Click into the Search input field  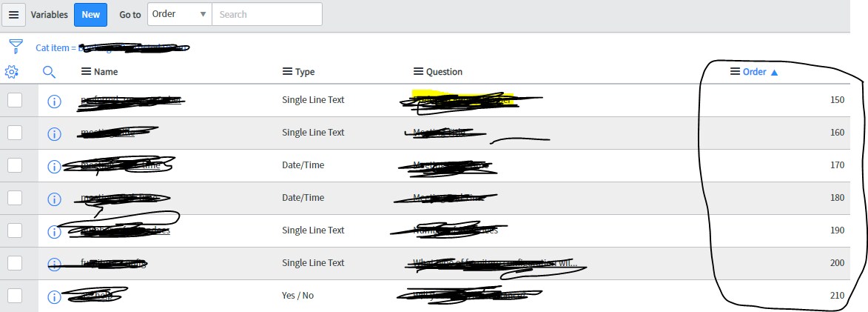266,14
